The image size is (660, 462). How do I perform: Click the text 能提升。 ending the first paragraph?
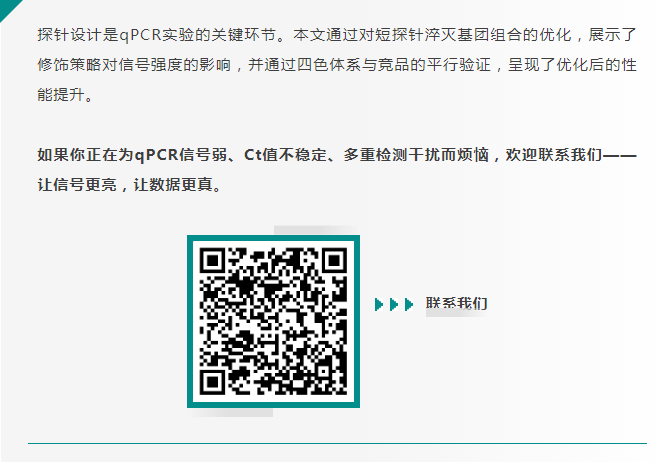(x=65, y=95)
